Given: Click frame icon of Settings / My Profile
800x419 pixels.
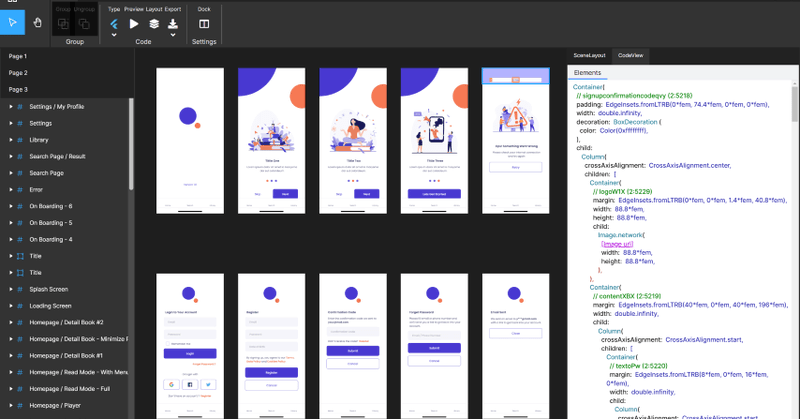Looking at the screenshot, I should [20, 107].
